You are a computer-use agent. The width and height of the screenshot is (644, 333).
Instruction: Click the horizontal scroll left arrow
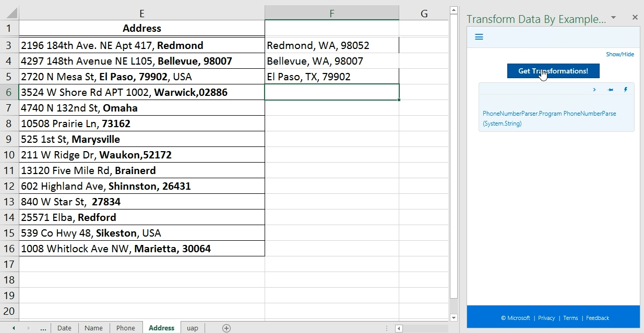pos(399,328)
